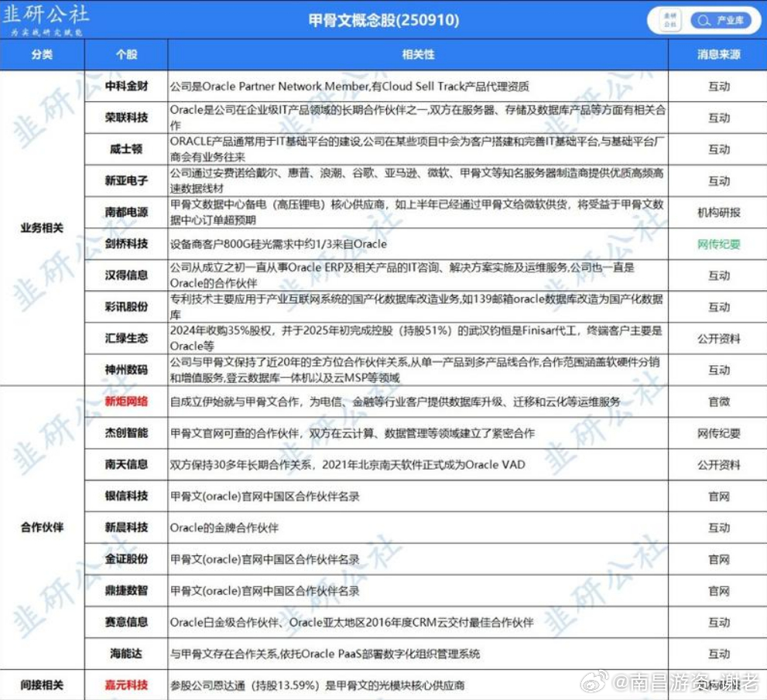The width and height of the screenshot is (767, 700).
Task: Select stock 中科金财
Action: pos(126,86)
